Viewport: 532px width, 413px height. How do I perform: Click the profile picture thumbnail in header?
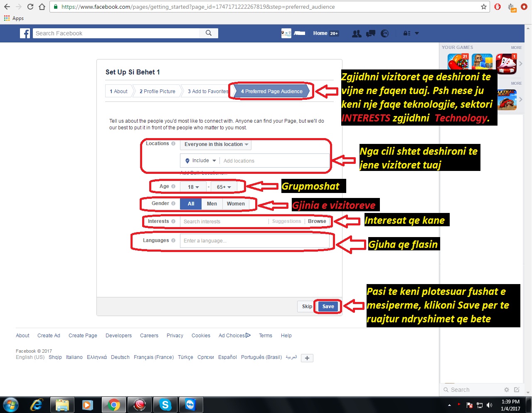pyautogui.click(x=286, y=33)
